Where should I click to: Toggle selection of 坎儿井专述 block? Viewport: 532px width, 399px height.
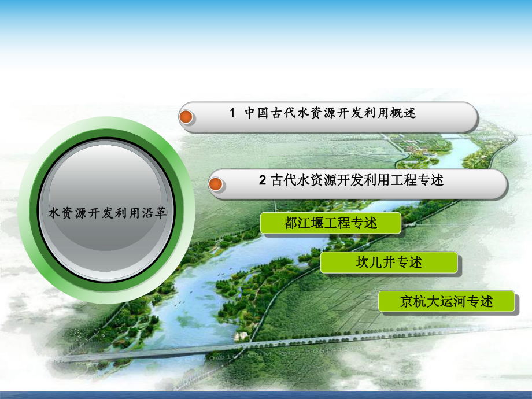tap(389, 263)
